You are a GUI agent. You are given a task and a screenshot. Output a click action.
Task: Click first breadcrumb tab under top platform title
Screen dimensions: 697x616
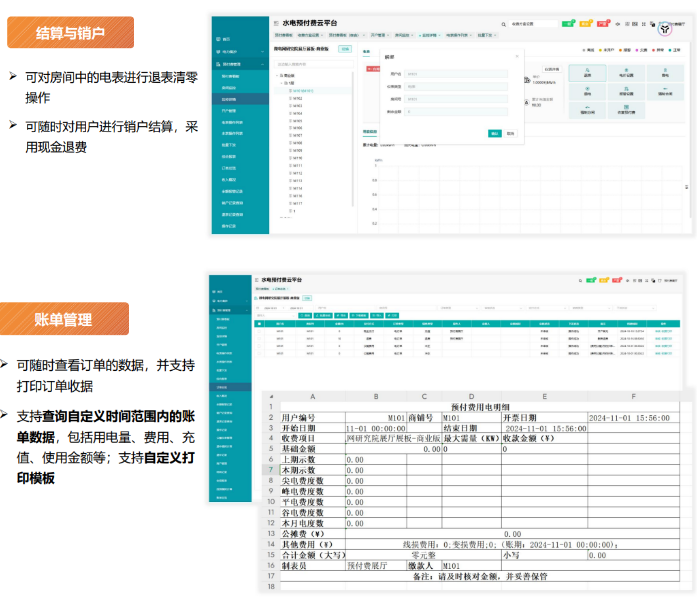coord(283,35)
